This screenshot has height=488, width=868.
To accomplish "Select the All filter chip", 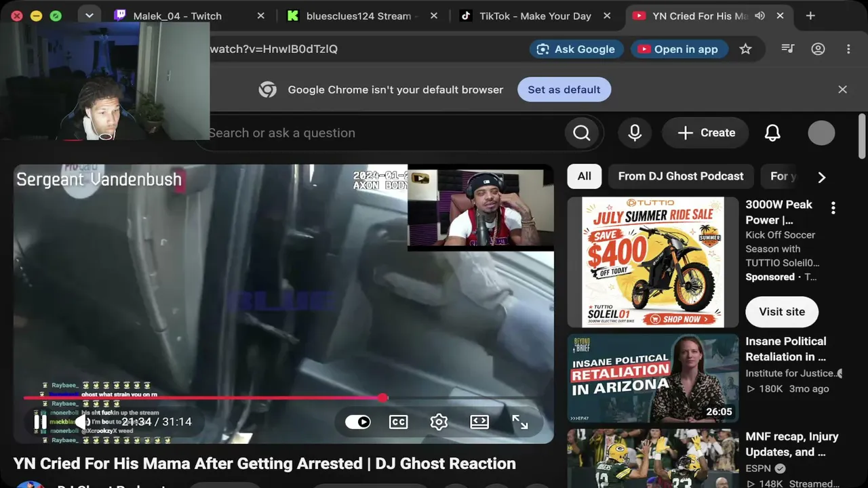I will [x=585, y=176].
